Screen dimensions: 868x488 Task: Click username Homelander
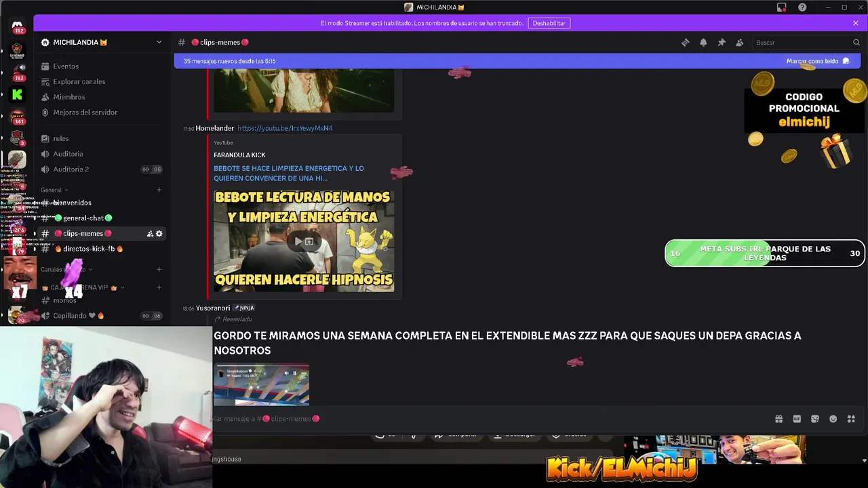click(x=215, y=128)
